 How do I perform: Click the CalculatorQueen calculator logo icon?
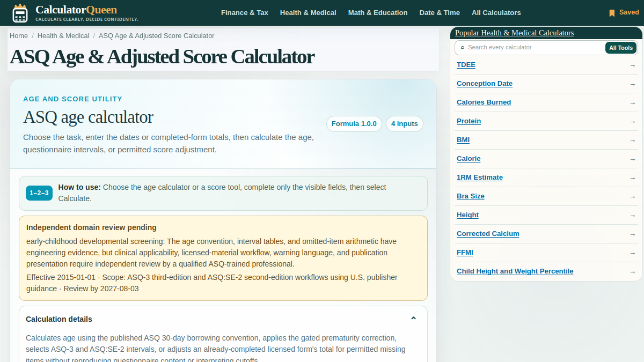click(20, 12)
